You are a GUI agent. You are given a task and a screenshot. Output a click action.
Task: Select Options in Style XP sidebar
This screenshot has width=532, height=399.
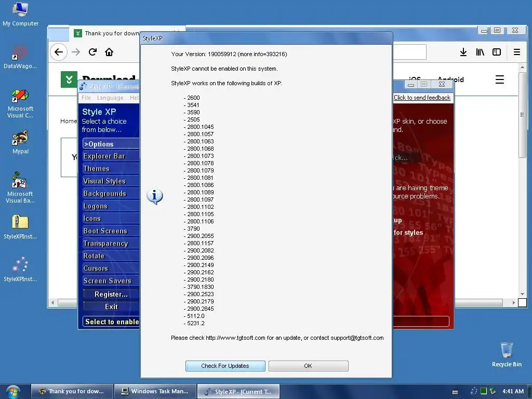[x=111, y=143]
